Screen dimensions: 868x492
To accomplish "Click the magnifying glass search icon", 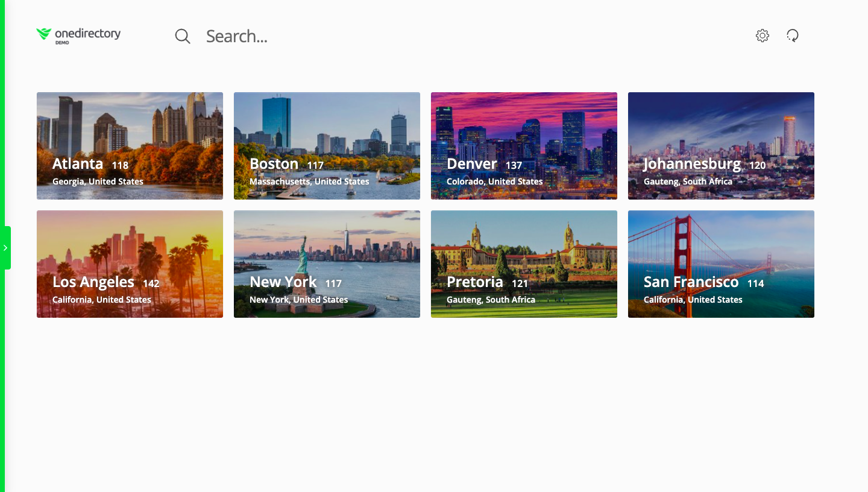I will coord(183,36).
